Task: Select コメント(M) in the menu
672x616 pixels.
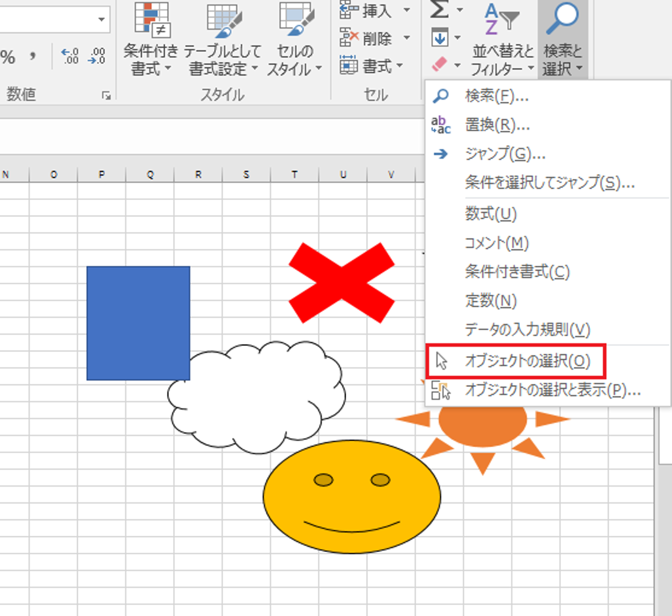Action: click(548, 242)
